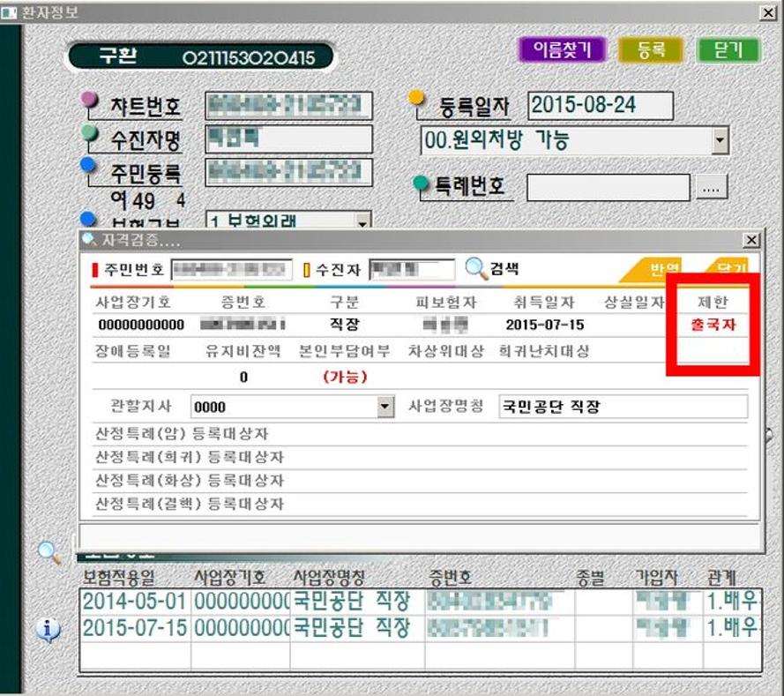Click the yellow pin icon beside 등록일자
Viewport: 784px width, 696px height.
pos(419,100)
